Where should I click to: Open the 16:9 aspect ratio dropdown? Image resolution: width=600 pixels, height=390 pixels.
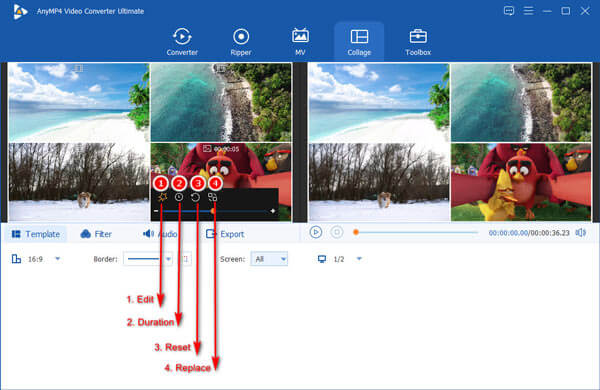(x=58, y=259)
